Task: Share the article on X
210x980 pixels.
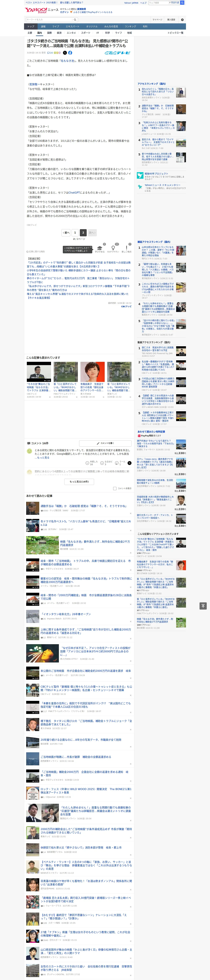Action: [65, 53]
